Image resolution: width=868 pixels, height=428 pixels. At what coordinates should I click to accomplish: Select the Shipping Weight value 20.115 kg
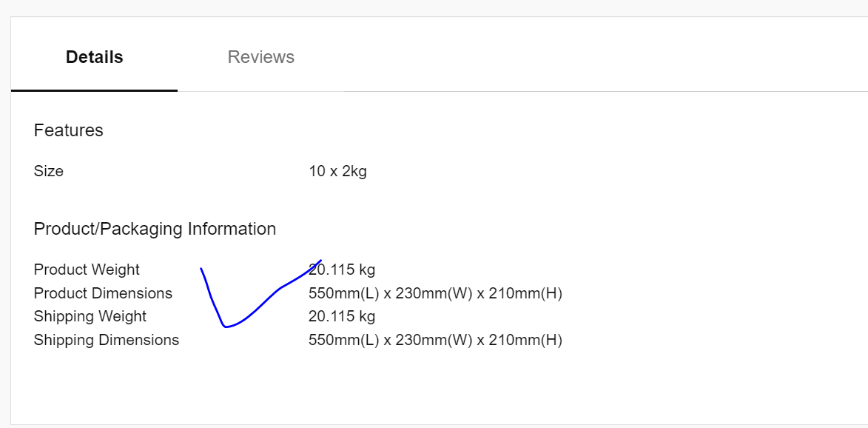(x=342, y=316)
